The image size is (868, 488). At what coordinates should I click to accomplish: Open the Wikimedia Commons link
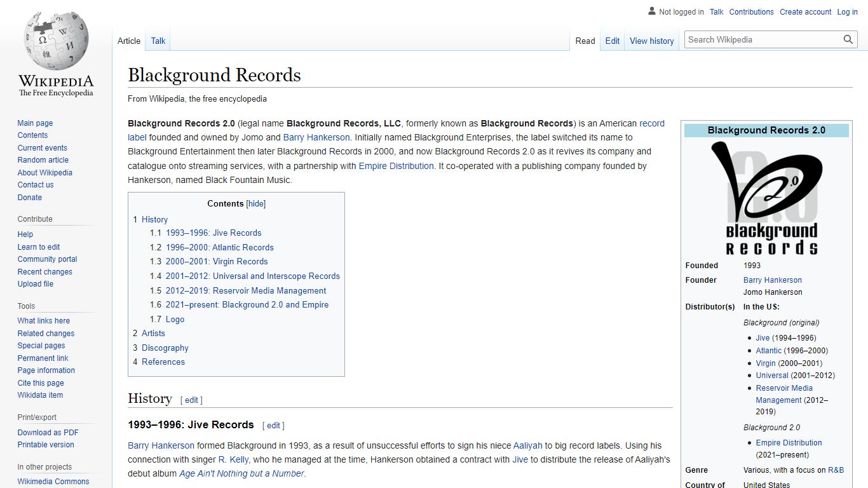click(x=53, y=482)
